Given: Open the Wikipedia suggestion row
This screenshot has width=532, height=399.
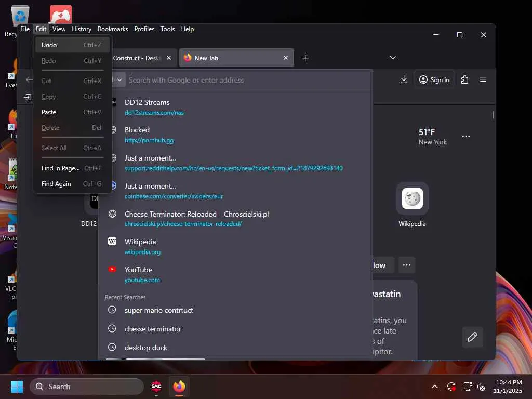Looking at the screenshot, I should (235, 247).
